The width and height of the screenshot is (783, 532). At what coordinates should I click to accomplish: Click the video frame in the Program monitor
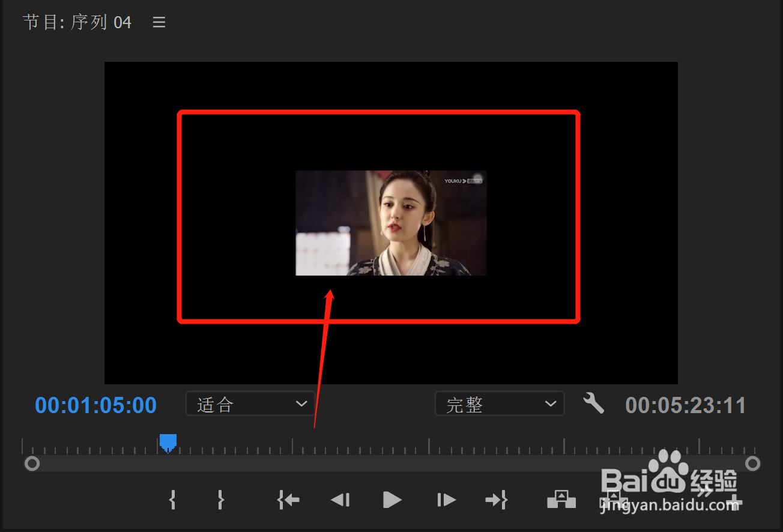pyautogui.click(x=391, y=223)
